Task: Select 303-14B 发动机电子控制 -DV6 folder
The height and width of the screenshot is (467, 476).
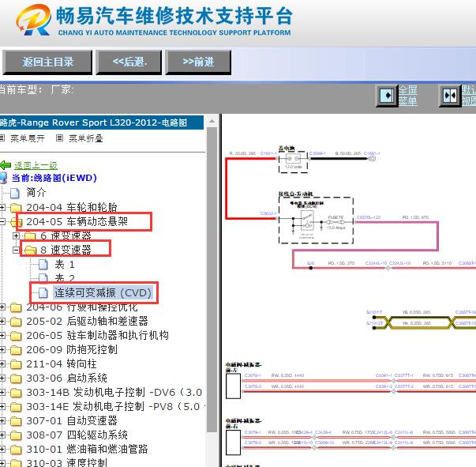Action: [114, 392]
